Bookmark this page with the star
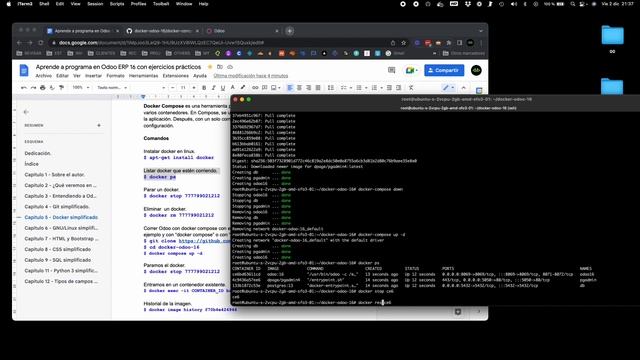 (403, 42)
